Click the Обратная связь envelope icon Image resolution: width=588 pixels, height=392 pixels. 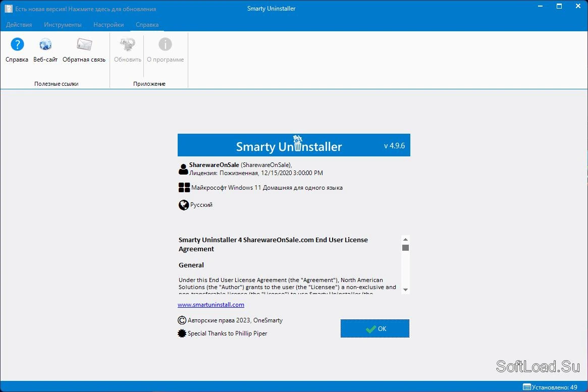pos(84,44)
